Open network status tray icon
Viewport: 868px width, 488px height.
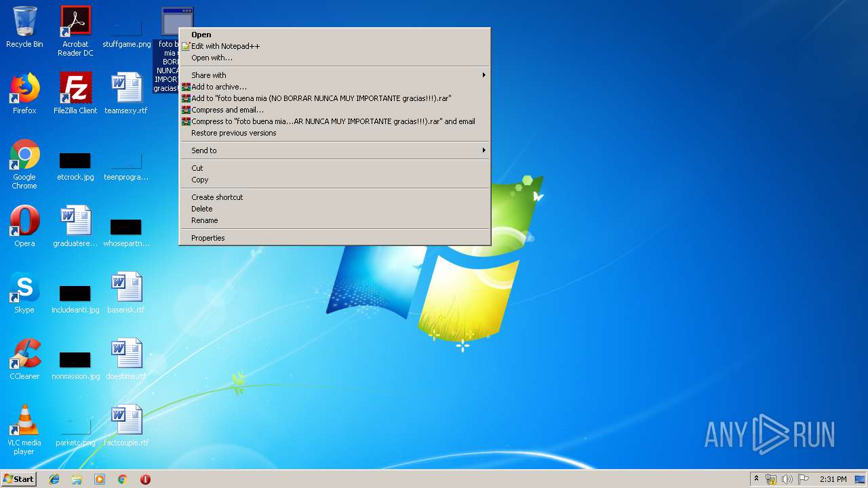pos(771,479)
